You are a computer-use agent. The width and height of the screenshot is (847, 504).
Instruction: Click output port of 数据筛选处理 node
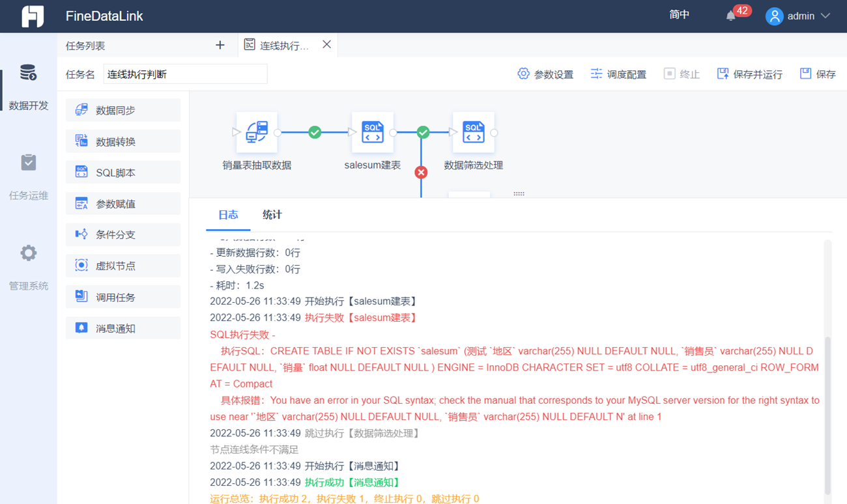[x=494, y=133]
